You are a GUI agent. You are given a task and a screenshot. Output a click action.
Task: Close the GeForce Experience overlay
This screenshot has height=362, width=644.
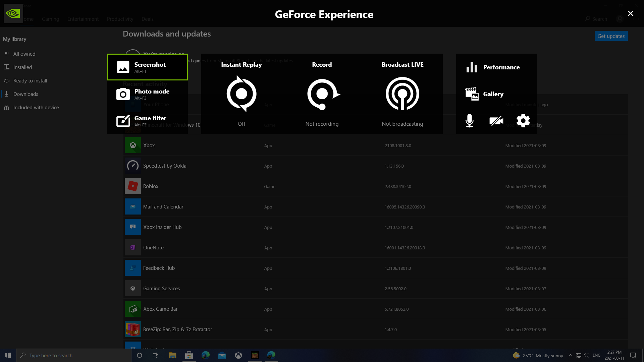[630, 13]
